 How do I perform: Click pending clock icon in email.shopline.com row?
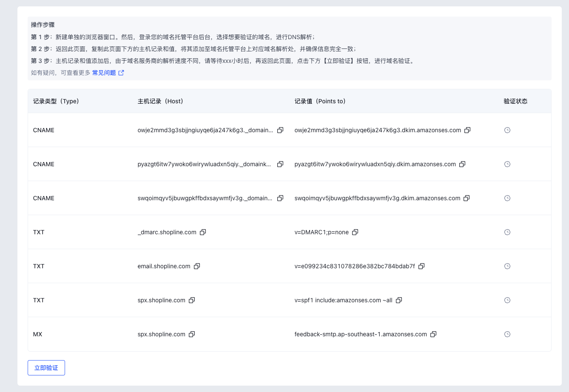(x=507, y=266)
